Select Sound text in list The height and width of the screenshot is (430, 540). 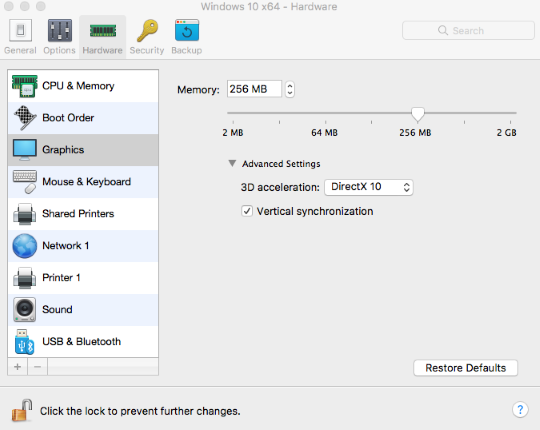57,310
